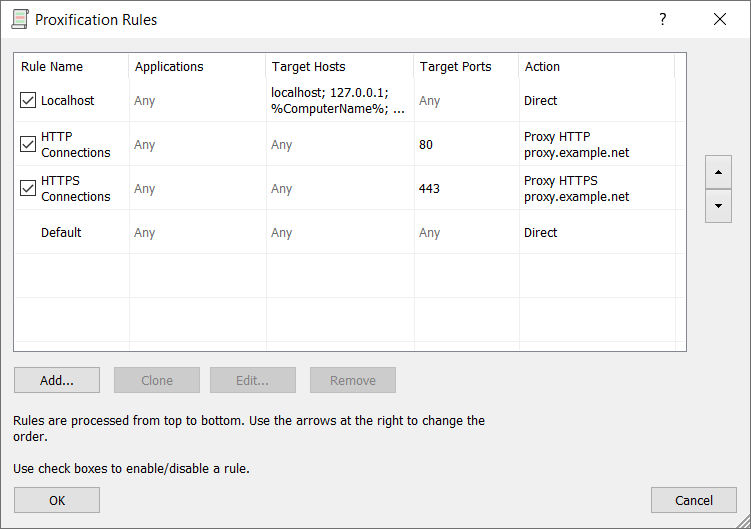Move selected rule up with arrow
Image resolution: width=751 pixels, height=529 pixels.
(x=718, y=172)
